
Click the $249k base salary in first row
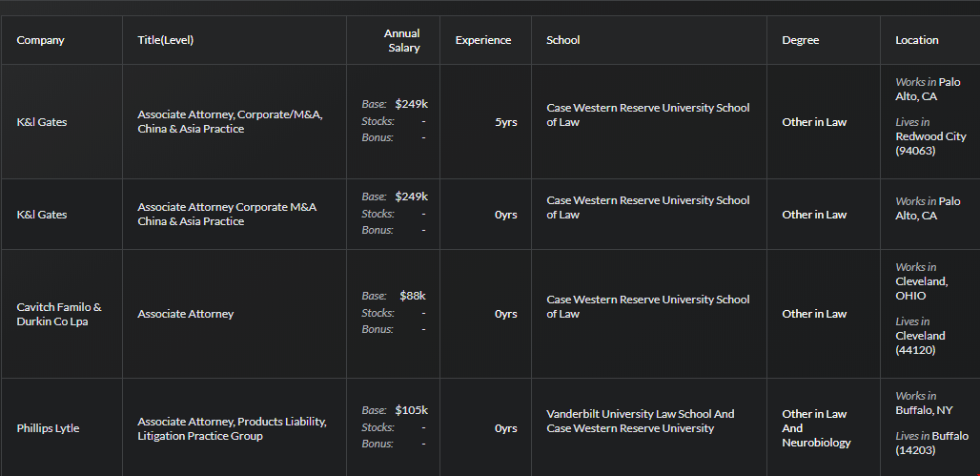[411, 104]
